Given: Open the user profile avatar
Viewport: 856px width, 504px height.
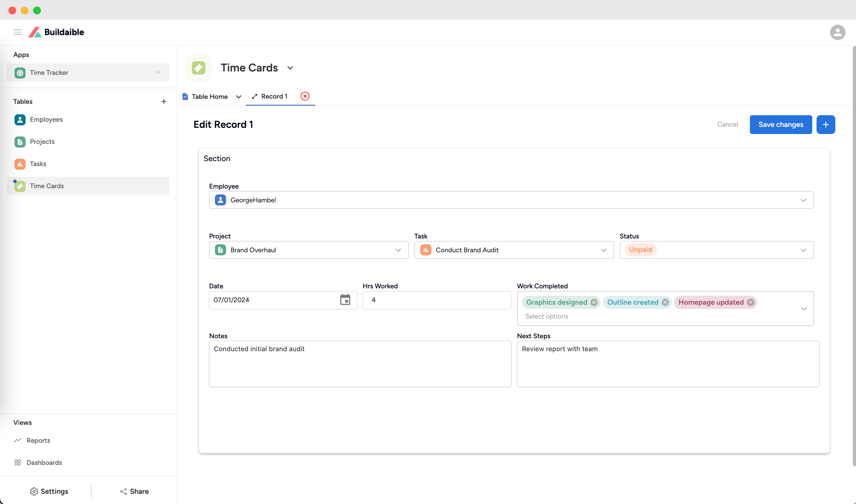Looking at the screenshot, I should point(837,32).
